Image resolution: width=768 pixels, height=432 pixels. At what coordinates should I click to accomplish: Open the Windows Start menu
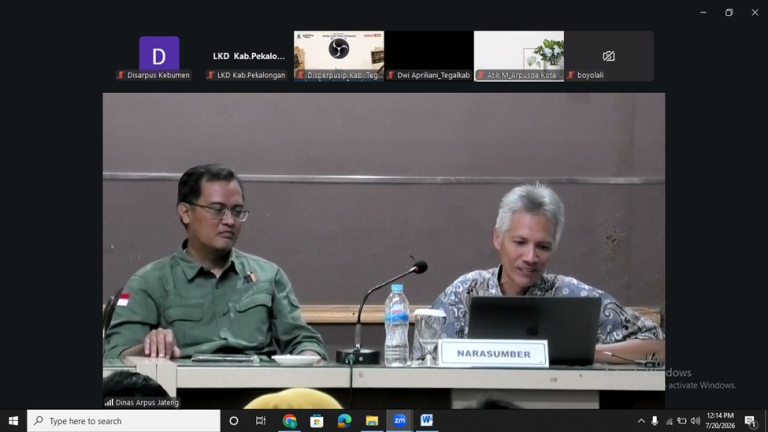pos(13,421)
